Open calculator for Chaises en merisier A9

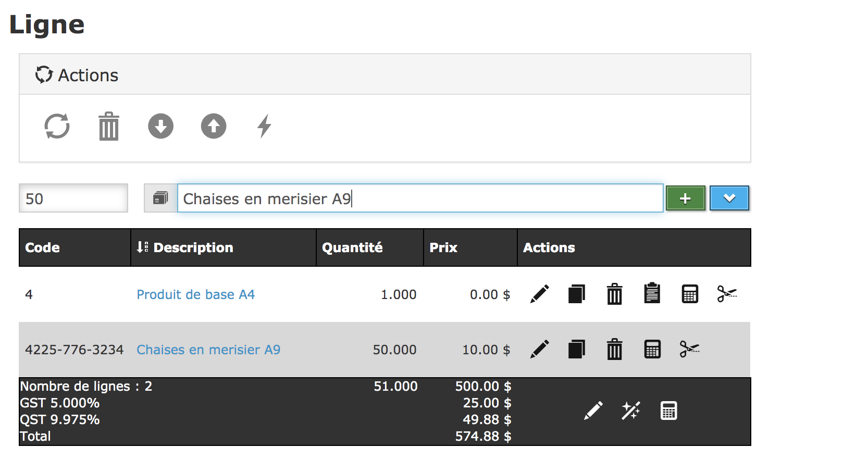tap(652, 350)
